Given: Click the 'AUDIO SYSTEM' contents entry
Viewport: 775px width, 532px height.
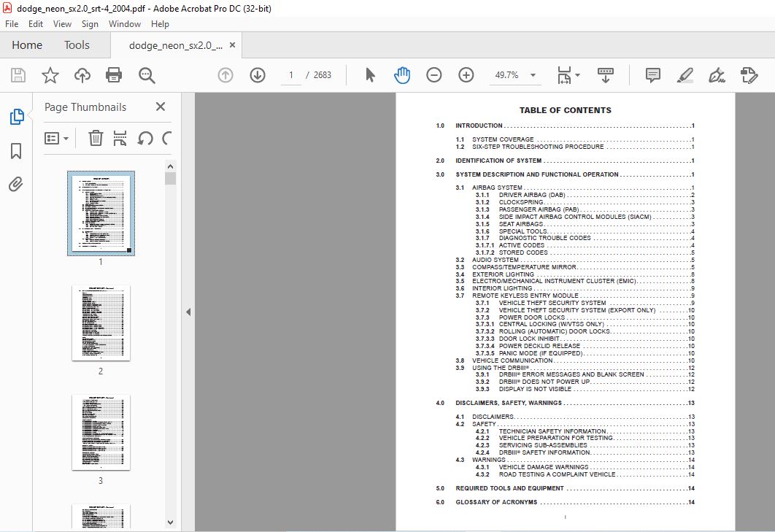Looking at the screenshot, I should (496, 260).
